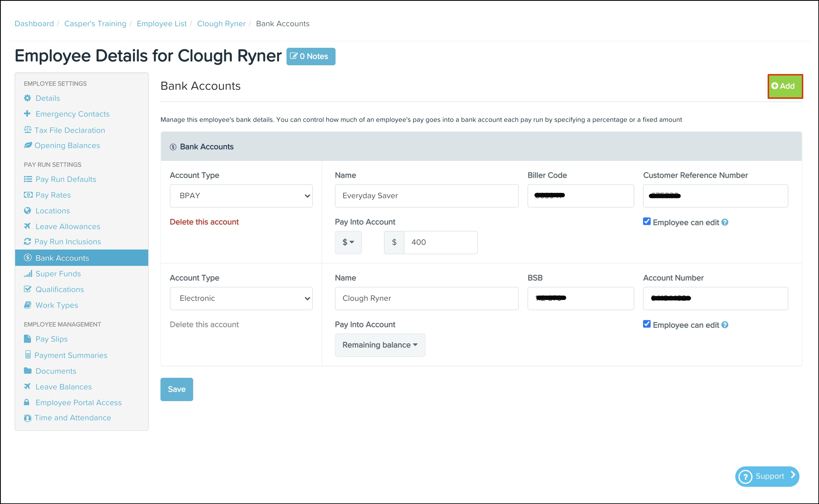The image size is (819, 504).
Task: Uncheck Employee can edit for Everyday Saver account
Action: tap(647, 222)
